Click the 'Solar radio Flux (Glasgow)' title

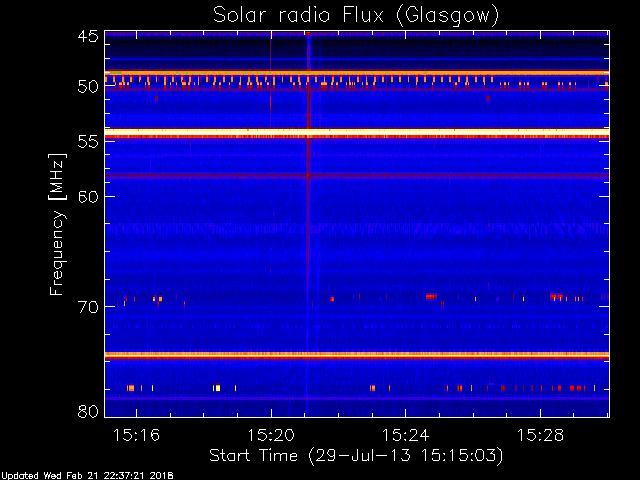tap(356, 16)
